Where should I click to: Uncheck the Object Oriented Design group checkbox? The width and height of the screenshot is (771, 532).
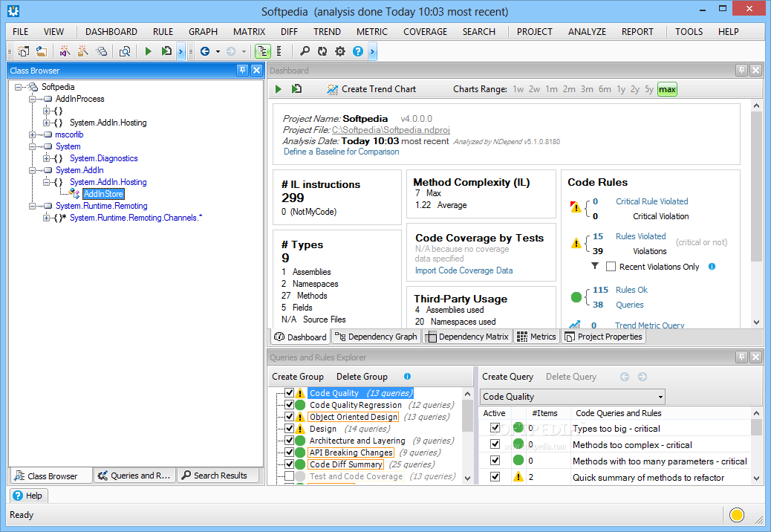(x=289, y=416)
